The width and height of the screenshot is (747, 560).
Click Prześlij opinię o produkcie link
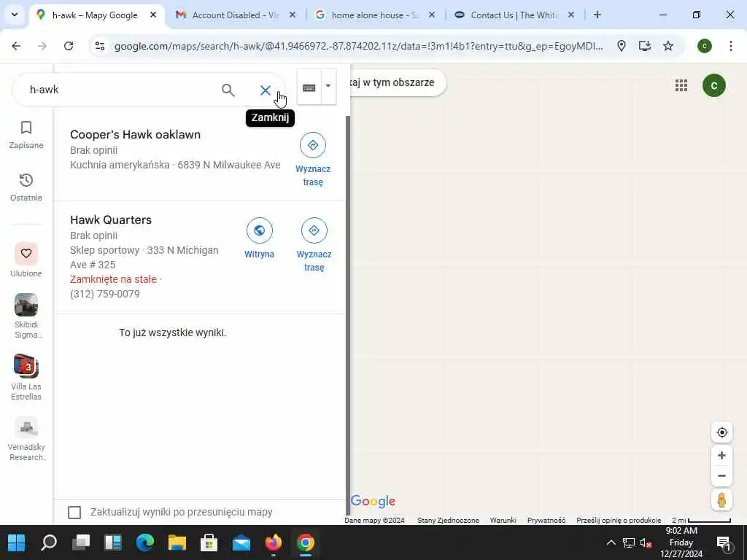click(x=619, y=521)
